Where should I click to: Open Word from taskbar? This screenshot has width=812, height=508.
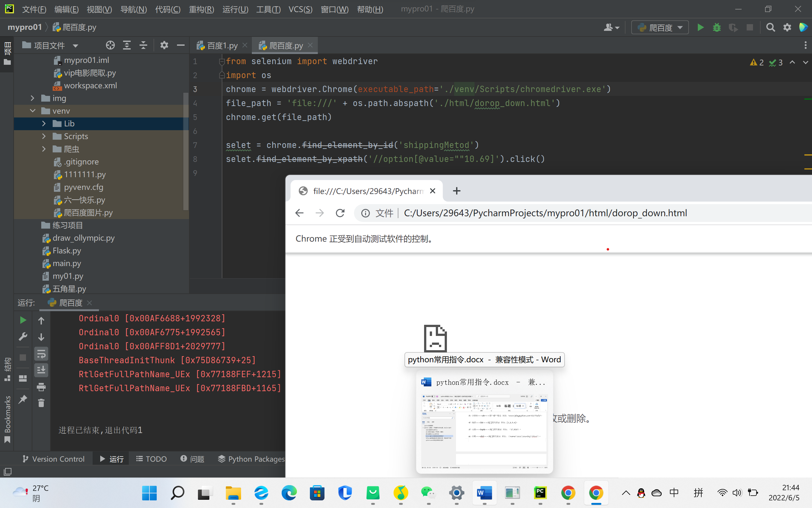[x=484, y=493]
